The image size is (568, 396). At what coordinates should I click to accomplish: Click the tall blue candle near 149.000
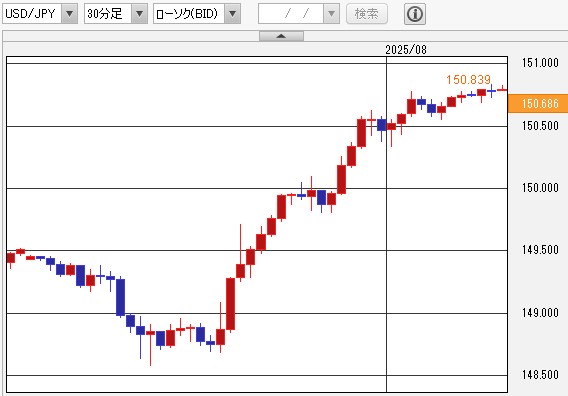tap(120, 297)
